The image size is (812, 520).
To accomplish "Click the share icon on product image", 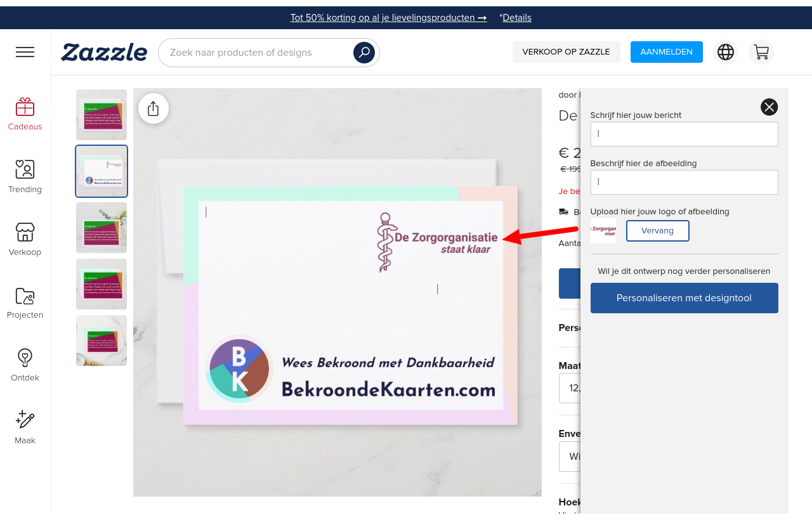I will (153, 108).
